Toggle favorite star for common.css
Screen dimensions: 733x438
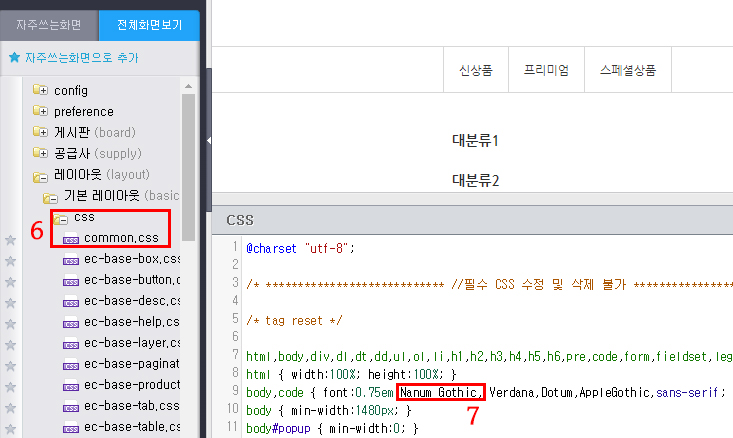pos(10,240)
